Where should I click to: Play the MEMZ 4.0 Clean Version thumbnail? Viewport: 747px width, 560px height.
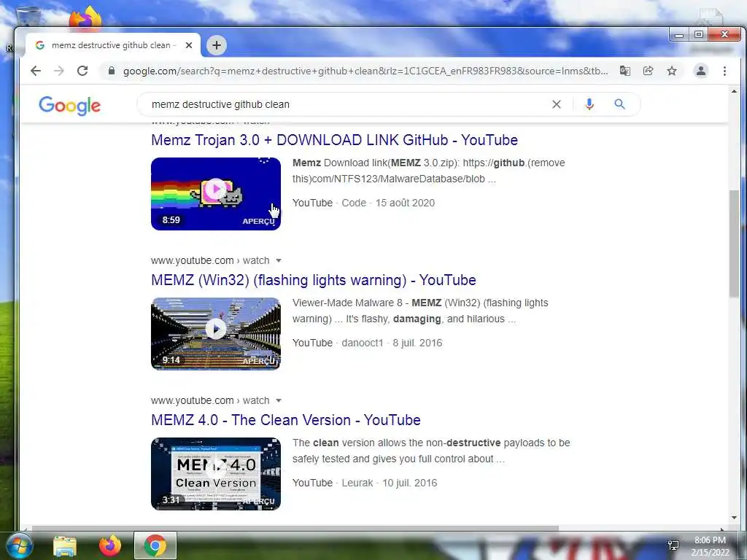click(x=216, y=474)
